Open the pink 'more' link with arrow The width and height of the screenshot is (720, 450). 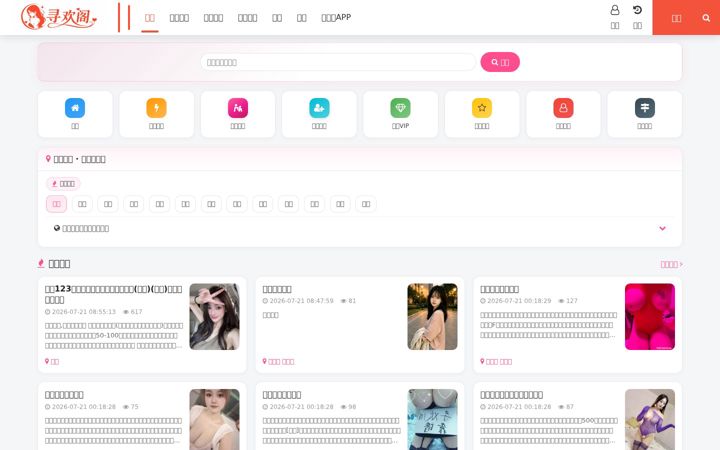tap(671, 264)
